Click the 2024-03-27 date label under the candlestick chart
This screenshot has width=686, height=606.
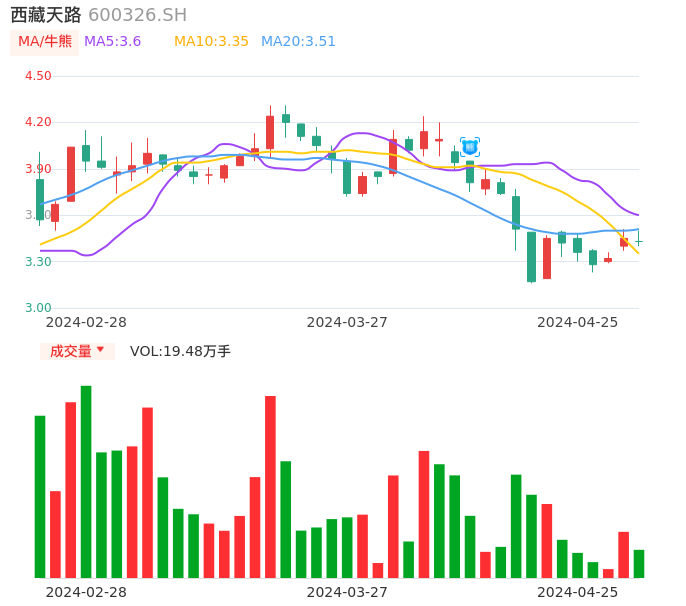click(x=347, y=322)
